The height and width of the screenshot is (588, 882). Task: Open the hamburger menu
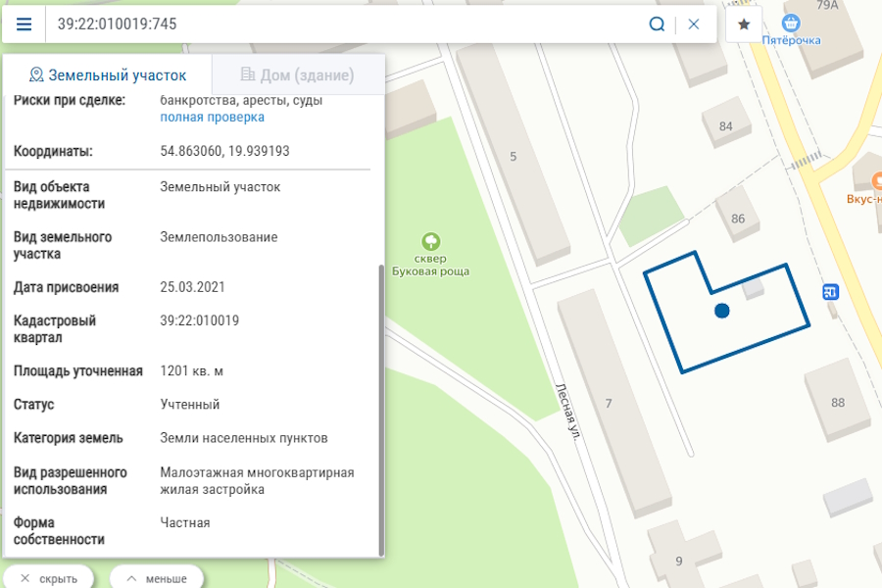click(24, 24)
